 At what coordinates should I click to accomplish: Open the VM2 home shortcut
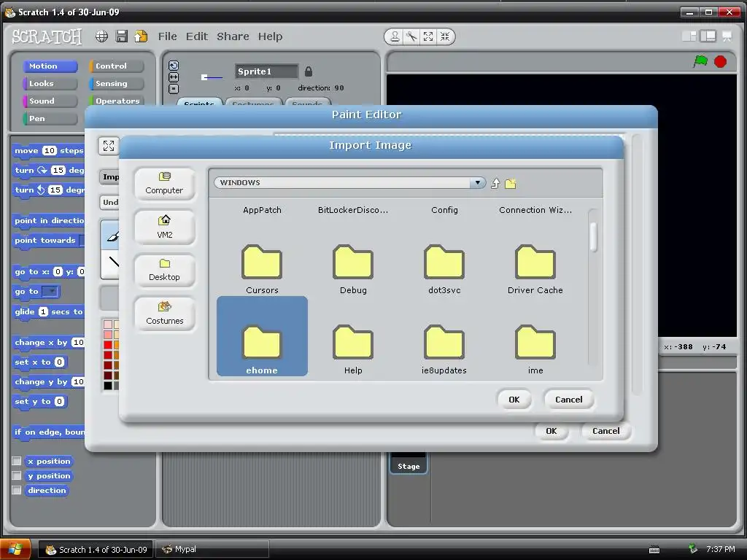[x=164, y=227]
